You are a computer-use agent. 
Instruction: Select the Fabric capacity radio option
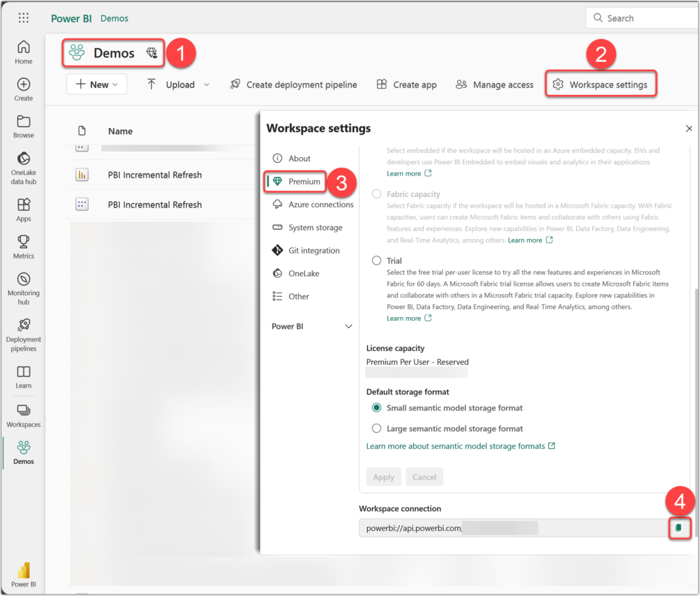[x=377, y=193]
